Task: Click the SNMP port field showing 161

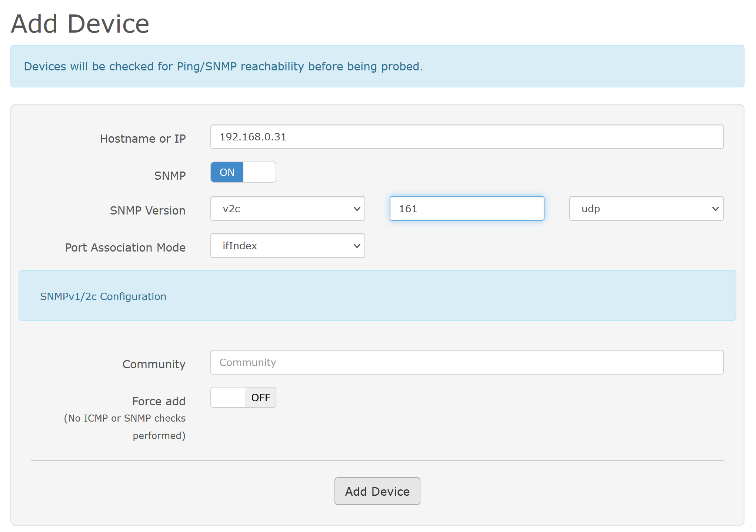Action: tap(466, 209)
